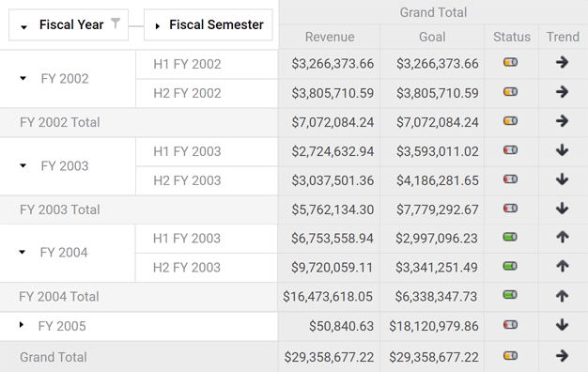Image resolution: width=588 pixels, height=372 pixels.
Task: Collapse the FY 2003 row group
Action: 23,165
